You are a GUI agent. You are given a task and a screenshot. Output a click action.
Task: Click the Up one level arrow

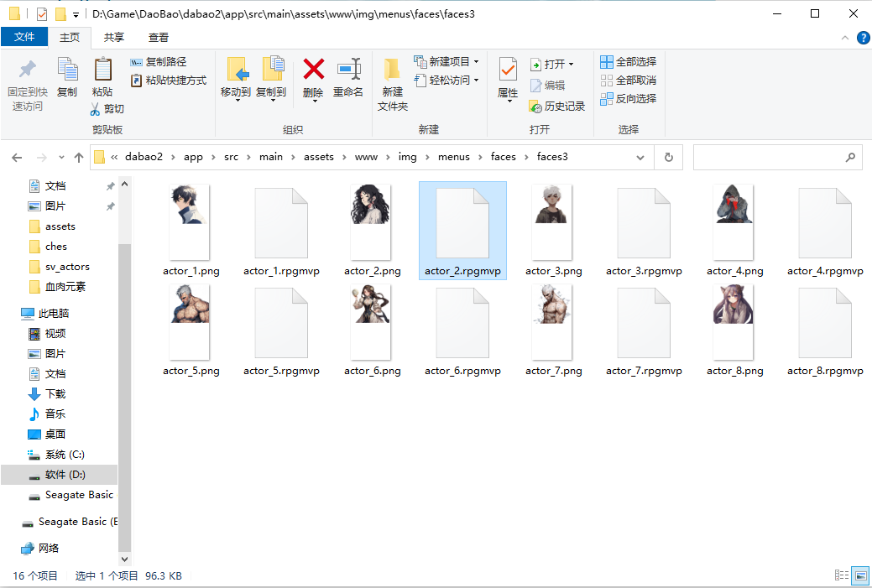[x=78, y=158]
